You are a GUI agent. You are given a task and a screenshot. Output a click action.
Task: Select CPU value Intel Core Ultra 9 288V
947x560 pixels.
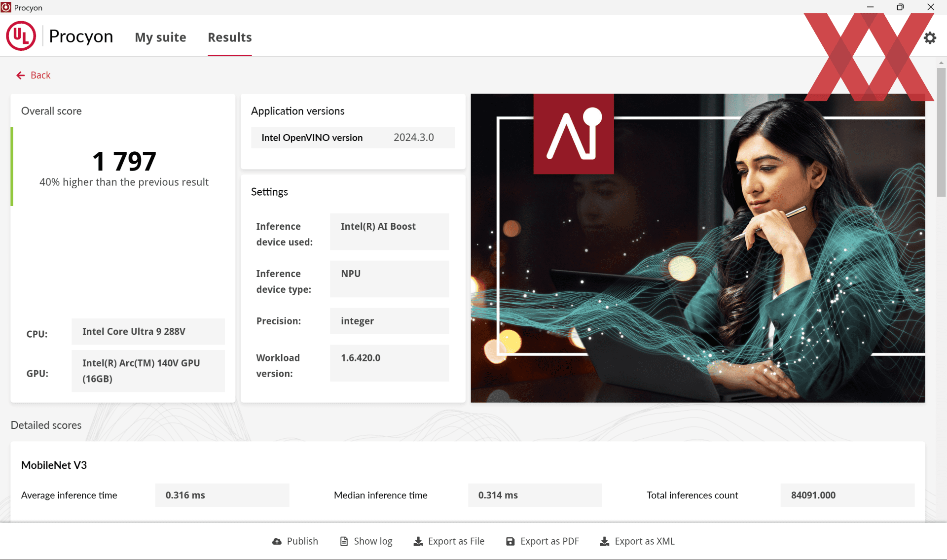click(148, 332)
